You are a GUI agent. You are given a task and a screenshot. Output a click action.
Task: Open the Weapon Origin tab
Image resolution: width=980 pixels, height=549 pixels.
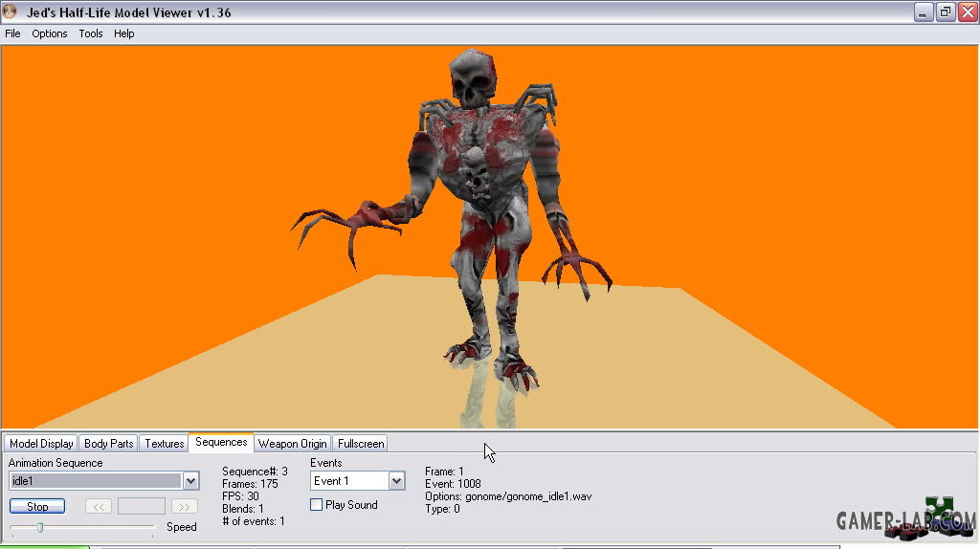[x=293, y=444]
